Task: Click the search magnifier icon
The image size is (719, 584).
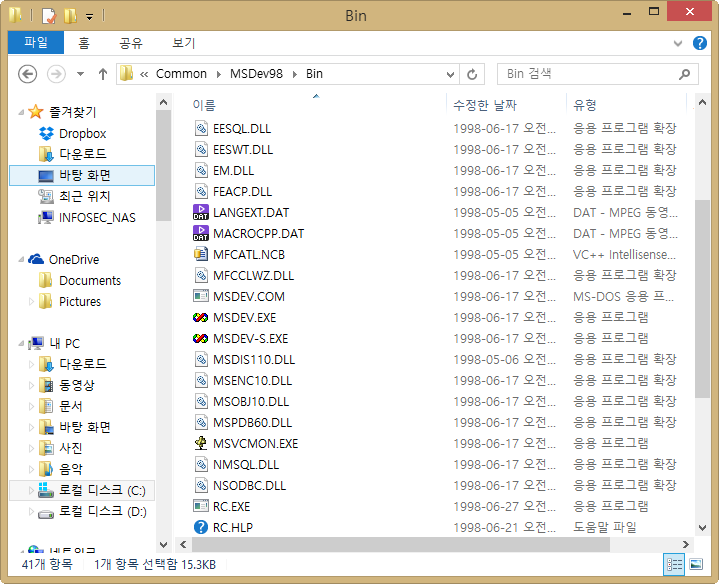Action: point(685,74)
